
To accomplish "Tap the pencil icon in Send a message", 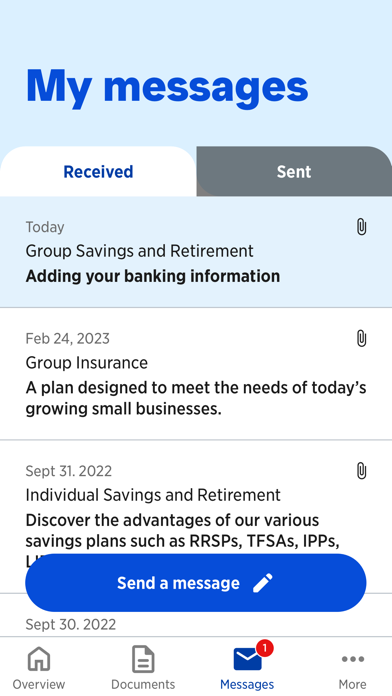I will click(x=262, y=583).
